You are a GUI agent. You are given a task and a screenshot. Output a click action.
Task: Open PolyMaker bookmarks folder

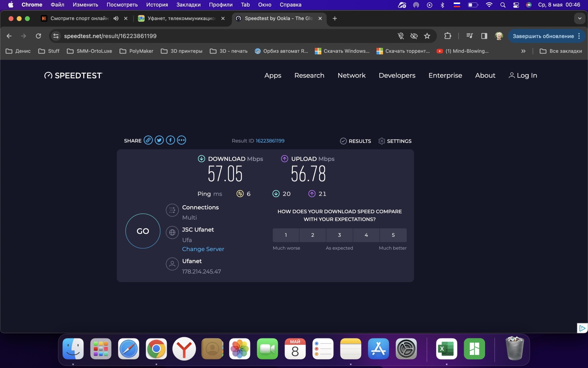tap(136, 51)
